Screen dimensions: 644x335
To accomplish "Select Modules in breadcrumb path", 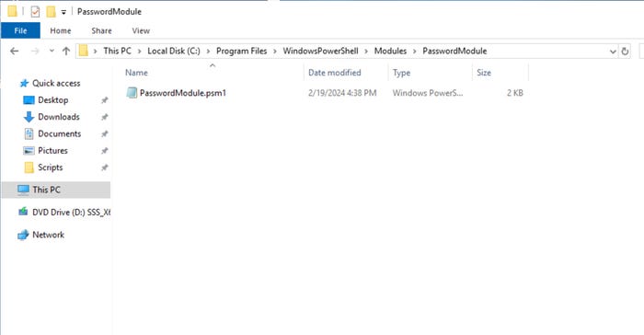I will tap(390, 51).
